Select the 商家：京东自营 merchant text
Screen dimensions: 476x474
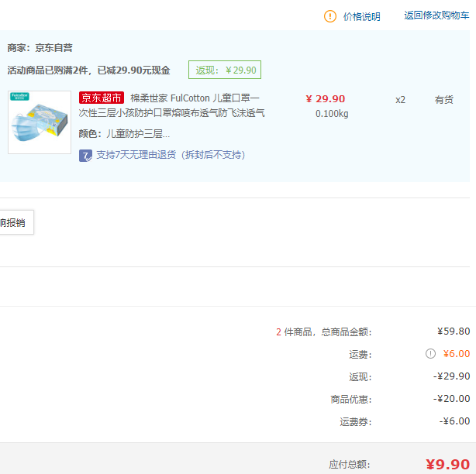tap(40, 48)
